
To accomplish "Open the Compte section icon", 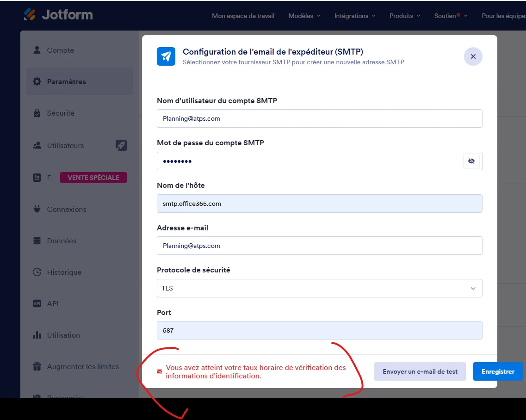I will click(37, 50).
